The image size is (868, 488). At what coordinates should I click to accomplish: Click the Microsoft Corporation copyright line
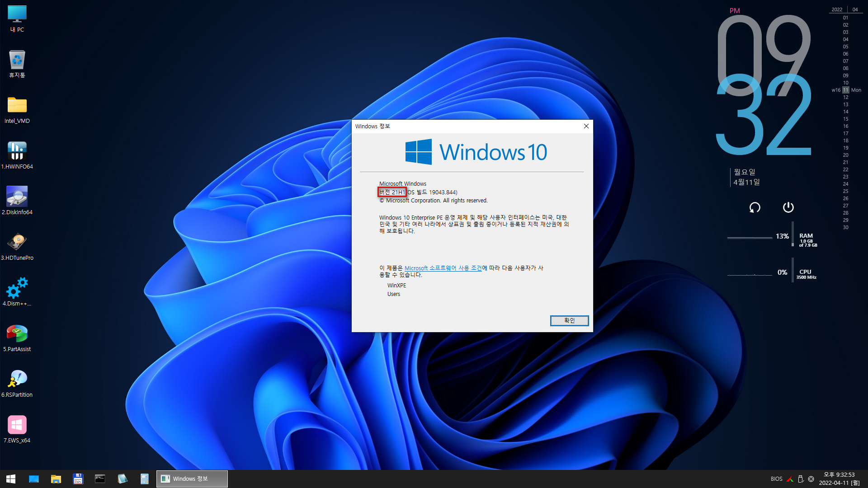(433, 201)
